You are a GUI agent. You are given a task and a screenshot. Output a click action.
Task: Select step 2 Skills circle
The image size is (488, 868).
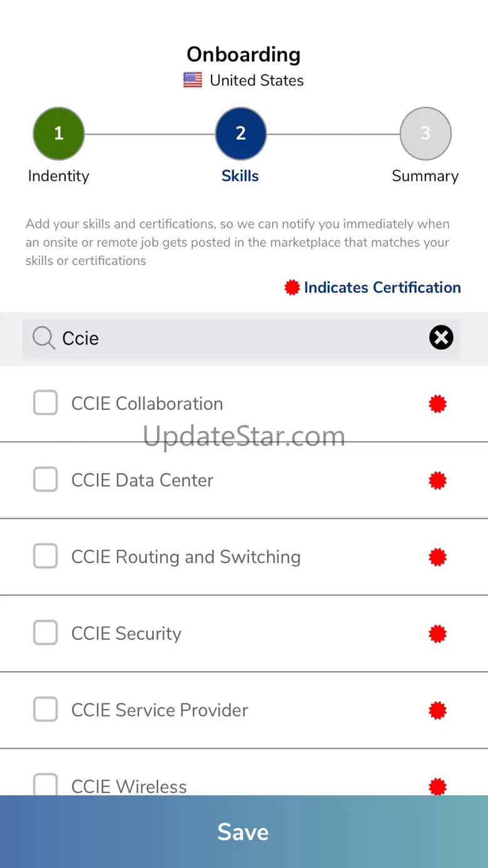241,133
